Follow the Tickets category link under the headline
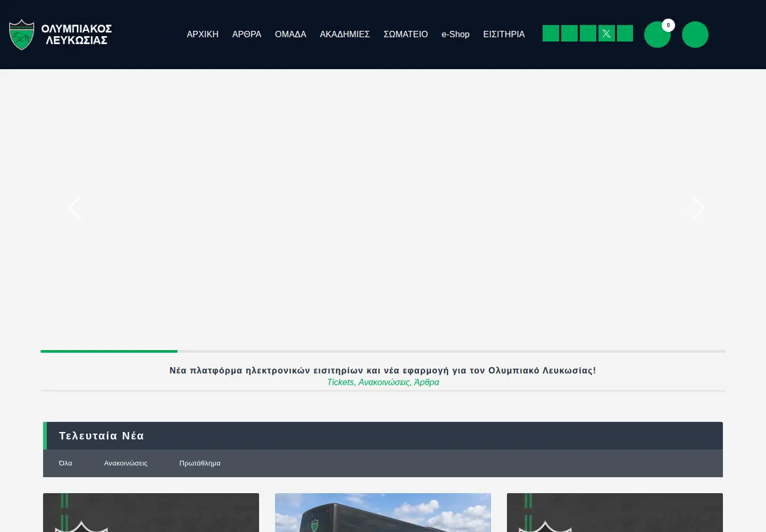766x532 pixels. [340, 382]
